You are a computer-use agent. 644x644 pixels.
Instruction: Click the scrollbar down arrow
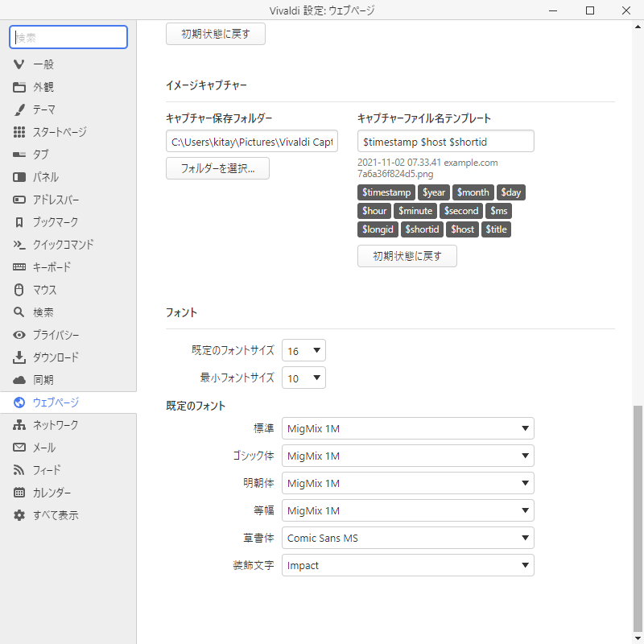click(638, 638)
